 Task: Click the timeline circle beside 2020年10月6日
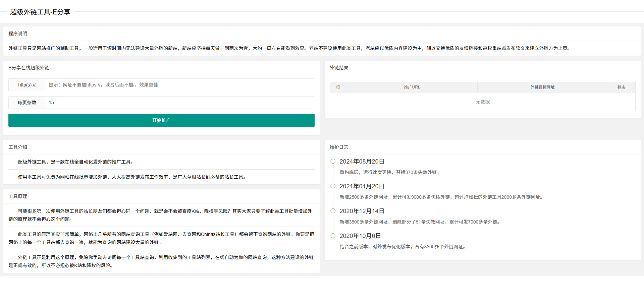tap(333, 236)
